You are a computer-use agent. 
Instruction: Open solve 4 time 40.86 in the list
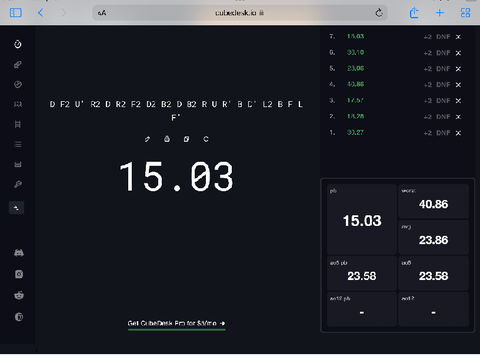[x=355, y=84]
